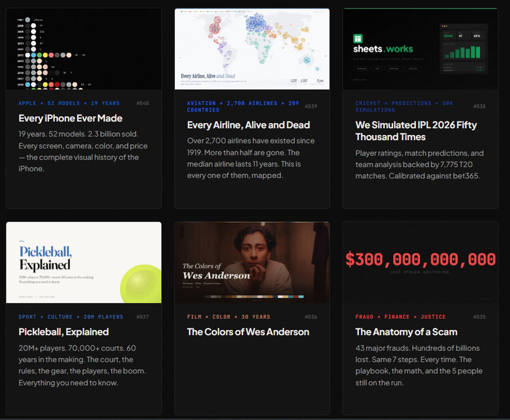Click the red "FRAUD × FINANCE × JUSTICE" tag
The image size is (510, 420).
tap(400, 317)
